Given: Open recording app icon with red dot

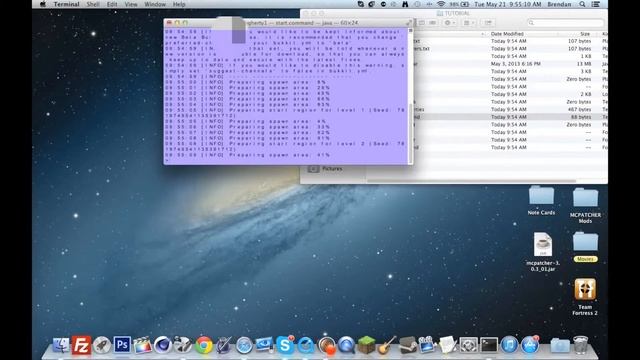Looking at the screenshot, I should 327,345.
